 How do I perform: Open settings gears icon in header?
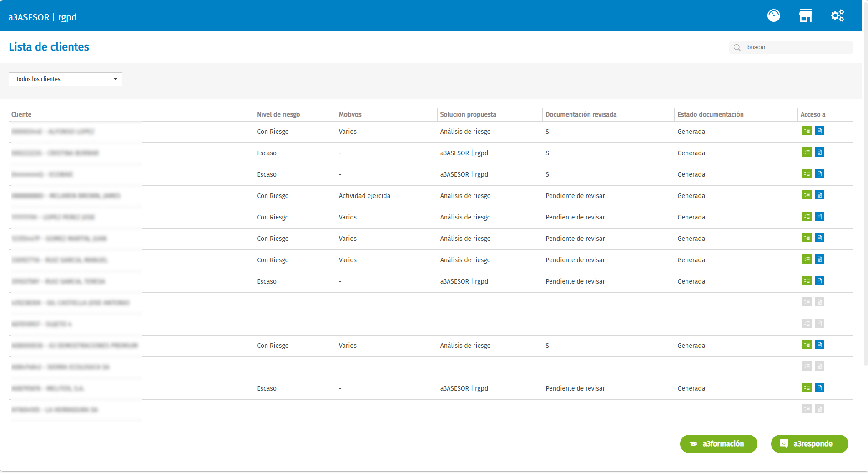tap(837, 16)
